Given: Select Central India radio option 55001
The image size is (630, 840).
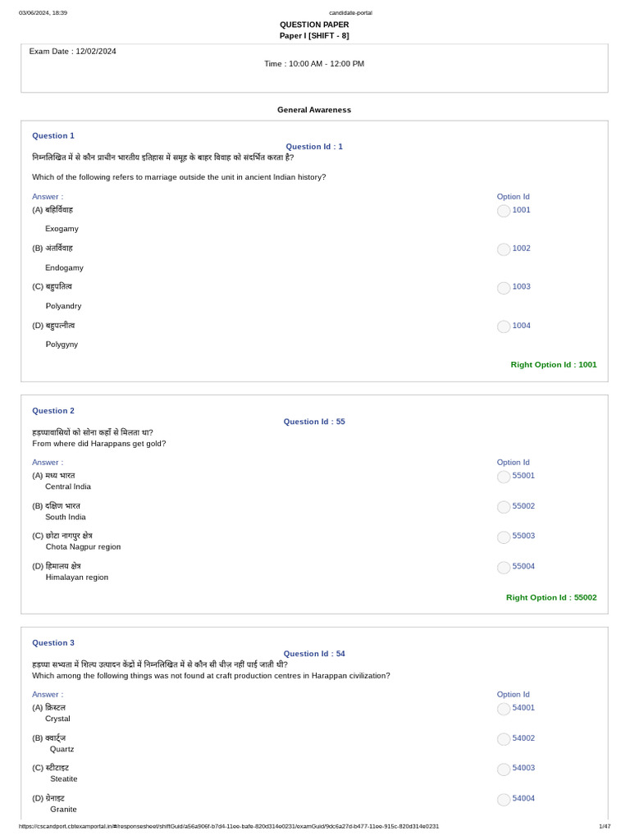Looking at the screenshot, I should tap(504, 477).
